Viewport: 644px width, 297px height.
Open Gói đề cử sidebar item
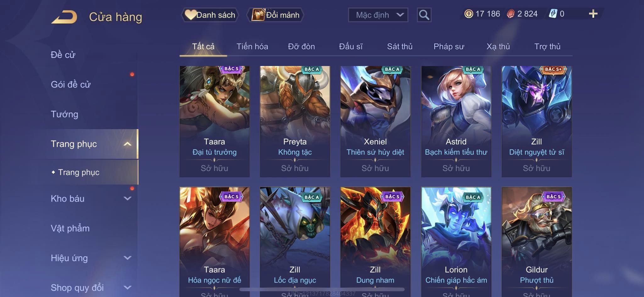71,84
